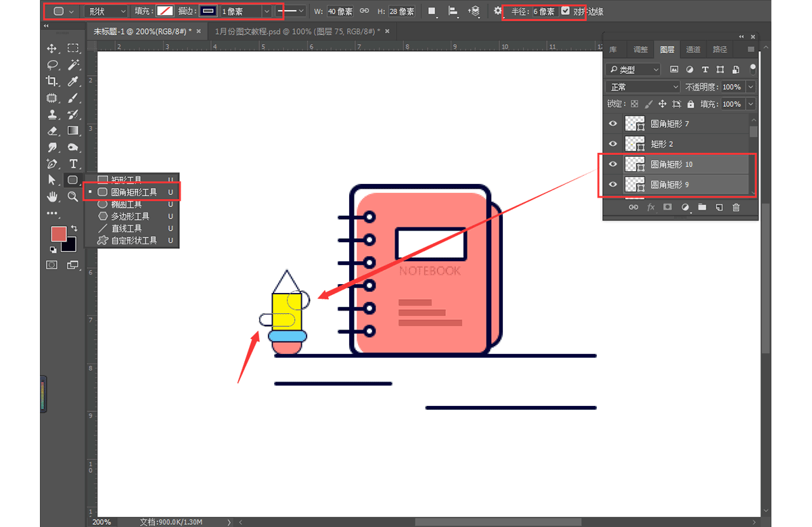Choose the Zoom magnifier tool
The image size is (812, 527).
73,196
